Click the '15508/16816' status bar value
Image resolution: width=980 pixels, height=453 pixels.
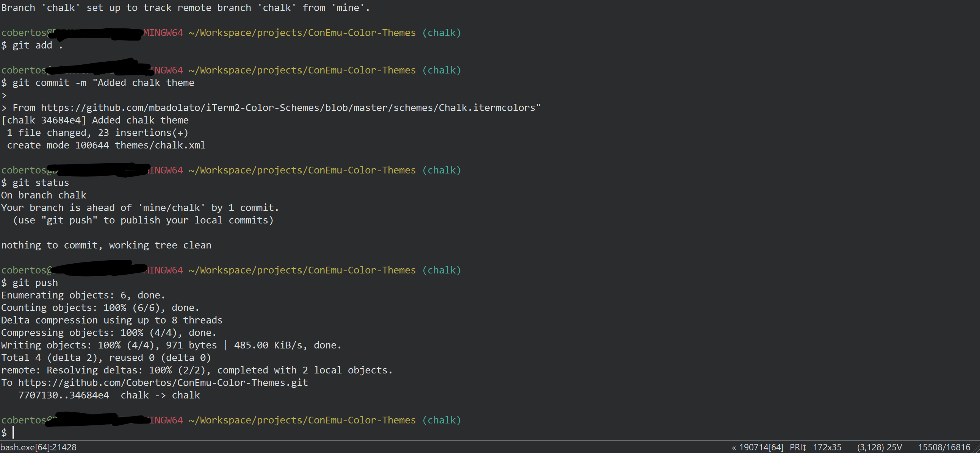tap(944, 447)
